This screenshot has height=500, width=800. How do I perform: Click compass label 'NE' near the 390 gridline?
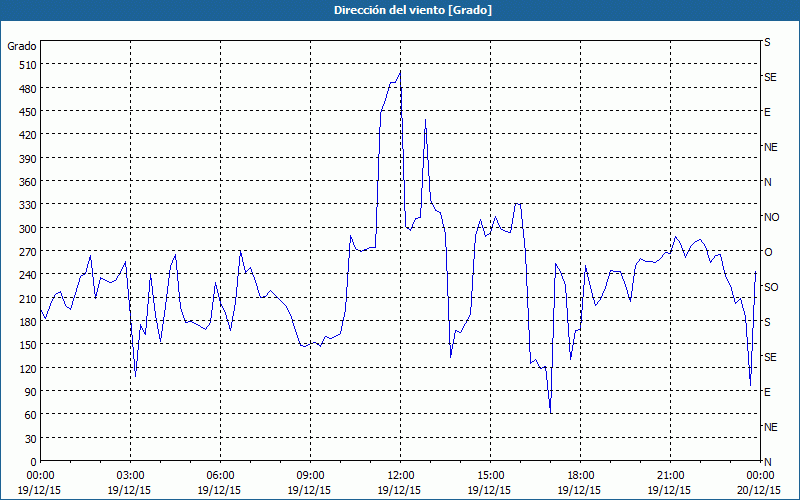(x=771, y=147)
